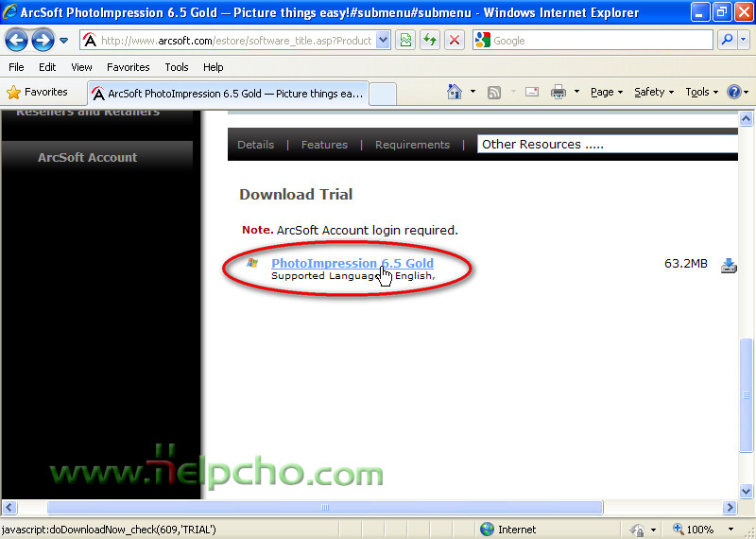756x539 pixels.
Task: Click the download icon beside 63.2MB
Action: click(x=729, y=265)
